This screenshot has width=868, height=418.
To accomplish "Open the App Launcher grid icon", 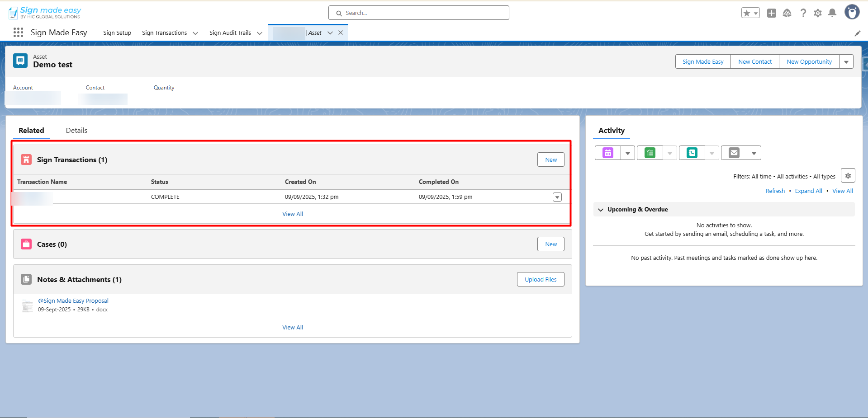I will [18, 33].
